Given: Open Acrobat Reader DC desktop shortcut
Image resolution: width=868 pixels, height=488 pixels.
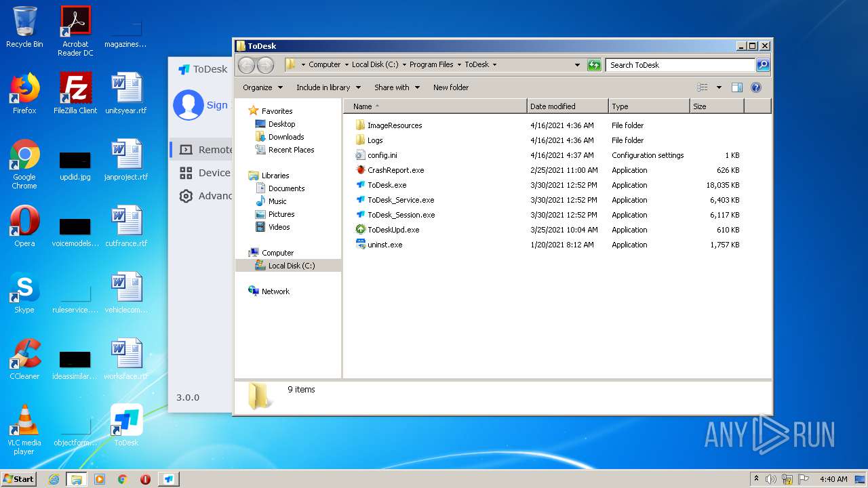Looking at the screenshot, I should click(75, 31).
